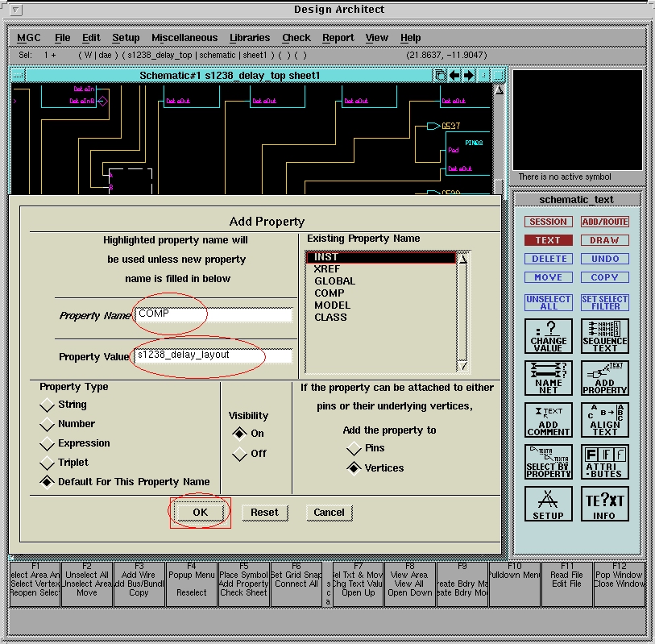The height and width of the screenshot is (644, 655).
Task: Click the Property Value input field
Action: pyautogui.click(x=213, y=355)
